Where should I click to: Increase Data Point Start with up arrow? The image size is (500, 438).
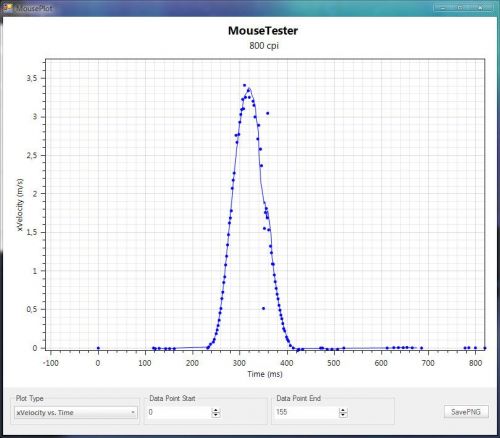point(216,410)
